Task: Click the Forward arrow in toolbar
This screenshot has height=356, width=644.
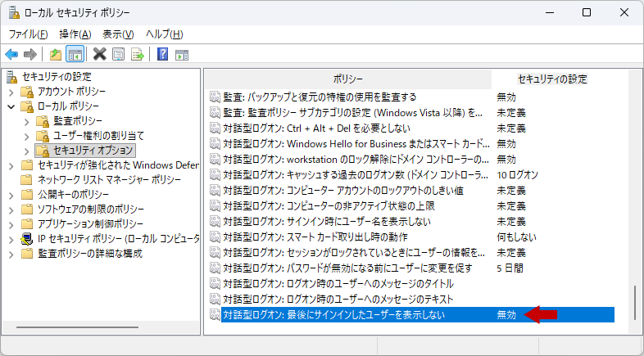Action: 30,55
